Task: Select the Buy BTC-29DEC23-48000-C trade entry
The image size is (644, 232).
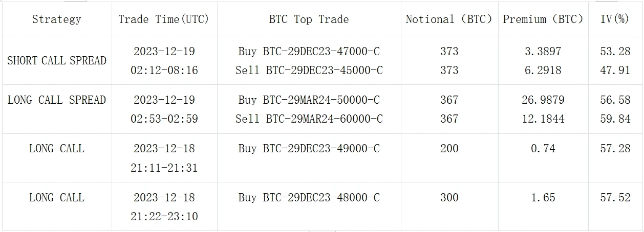Action: click(x=309, y=197)
